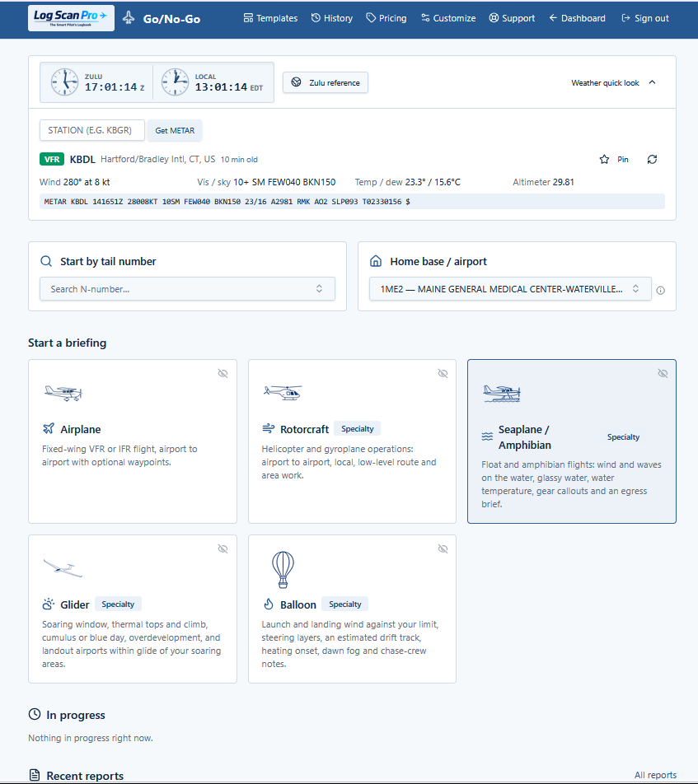698x784 pixels.
Task: Click the Local analog clock icon
Action: pyautogui.click(x=176, y=82)
